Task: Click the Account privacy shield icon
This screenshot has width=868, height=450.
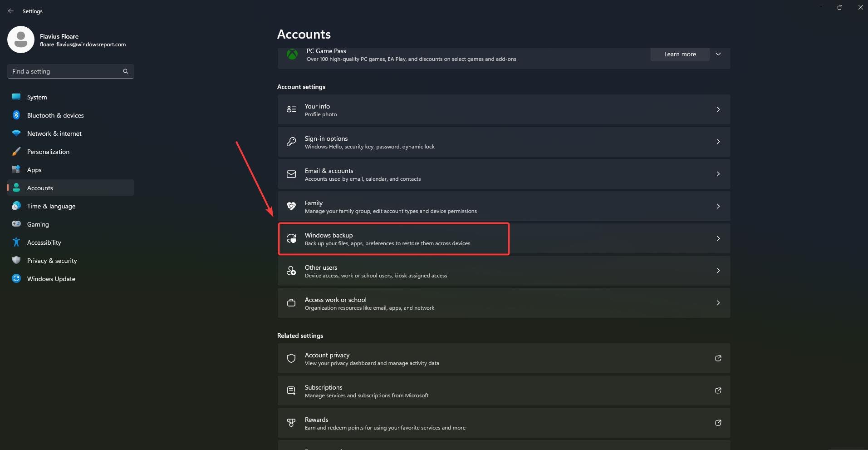Action: [x=291, y=358]
